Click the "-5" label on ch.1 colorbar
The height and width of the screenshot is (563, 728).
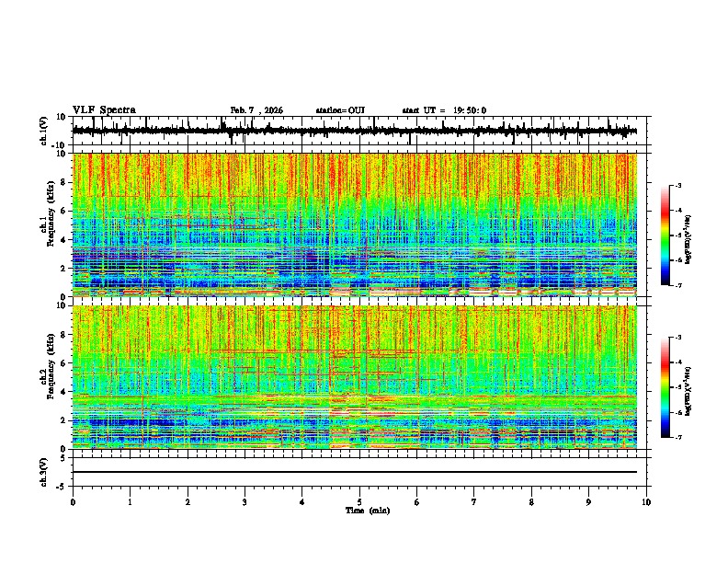(x=678, y=236)
